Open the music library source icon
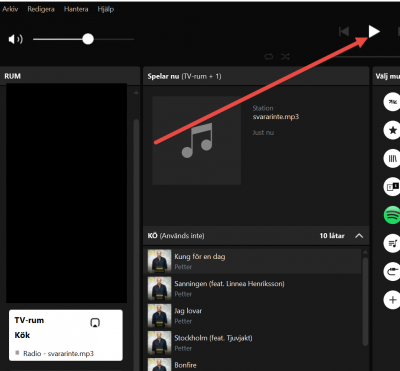Image resolution: width=400 pixels, height=371 pixels. click(392, 158)
